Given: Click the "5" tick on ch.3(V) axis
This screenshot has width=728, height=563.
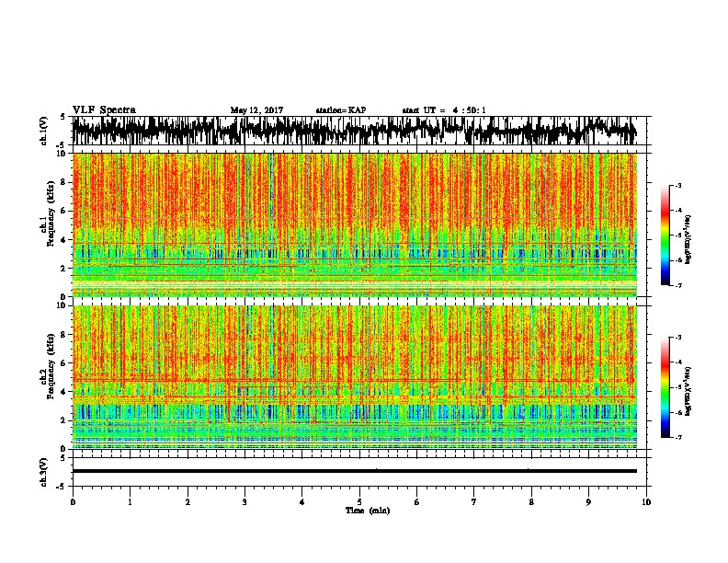Looking at the screenshot, I should point(64,458).
